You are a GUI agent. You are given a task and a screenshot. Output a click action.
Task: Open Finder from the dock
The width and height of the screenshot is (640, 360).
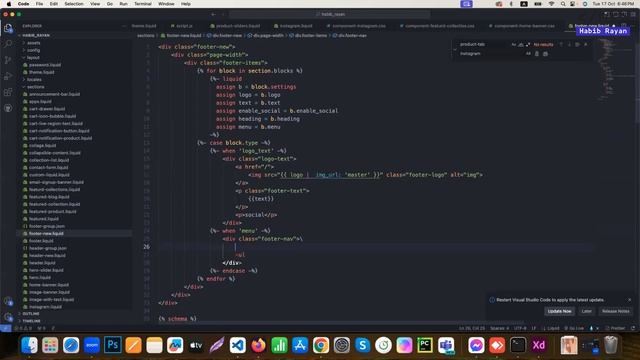(x=29, y=345)
